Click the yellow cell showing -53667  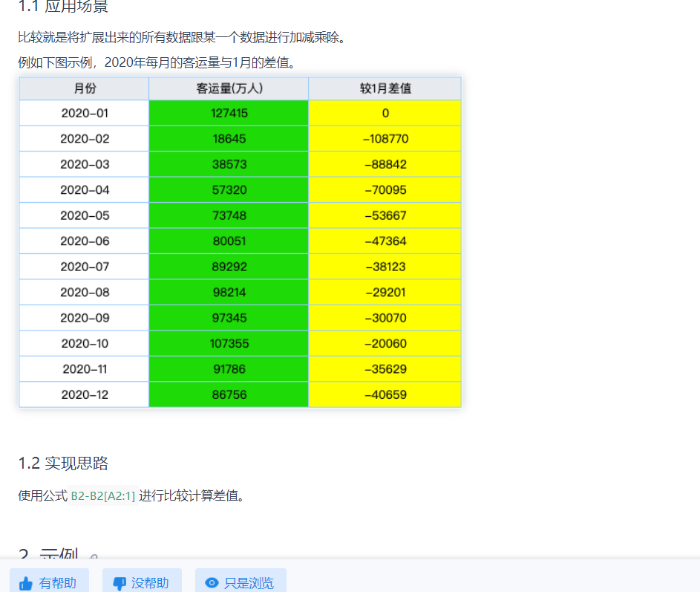[x=385, y=215]
